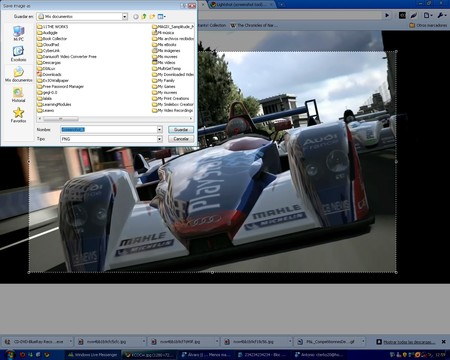Click 'Mostrar todas las descargas' link
The image size is (450, 360).
point(409,342)
